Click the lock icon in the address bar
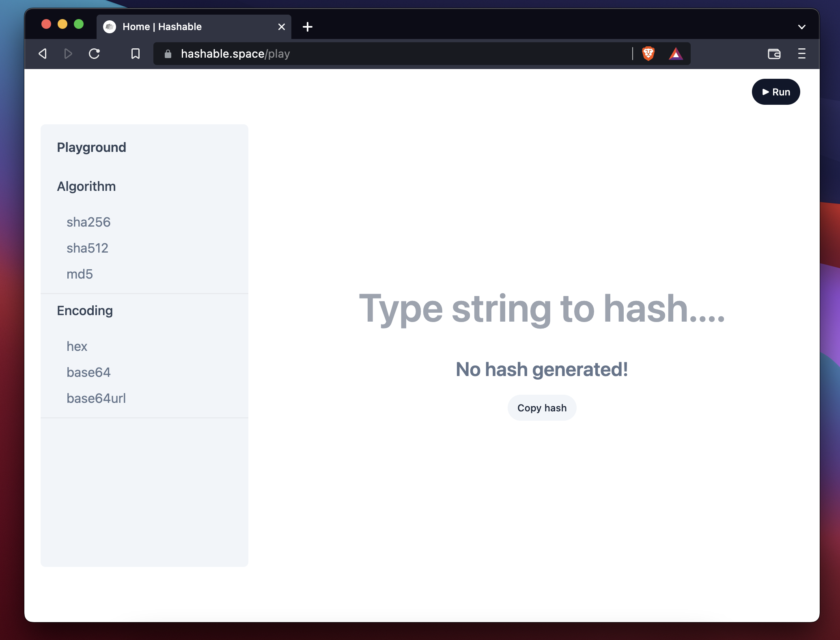The width and height of the screenshot is (840, 640). (x=168, y=54)
